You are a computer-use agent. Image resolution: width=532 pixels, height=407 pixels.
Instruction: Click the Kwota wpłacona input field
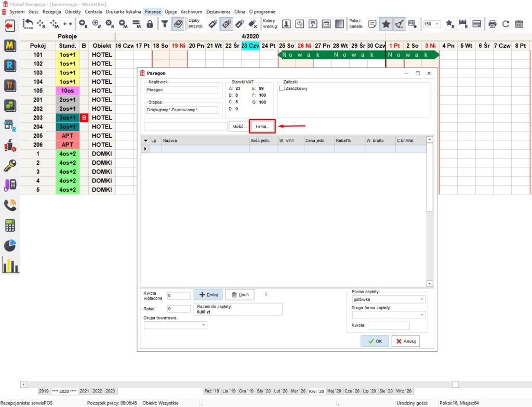179,295
